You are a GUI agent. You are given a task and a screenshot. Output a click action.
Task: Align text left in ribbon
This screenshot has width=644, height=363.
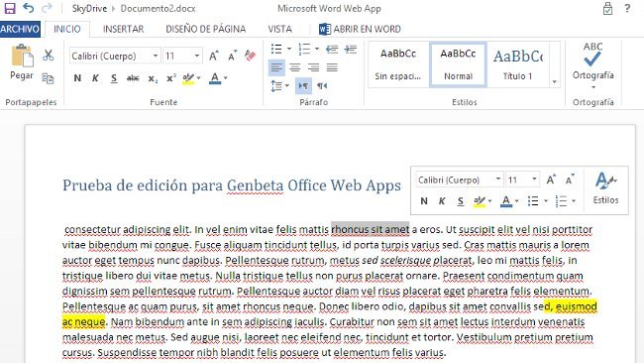click(x=276, y=67)
